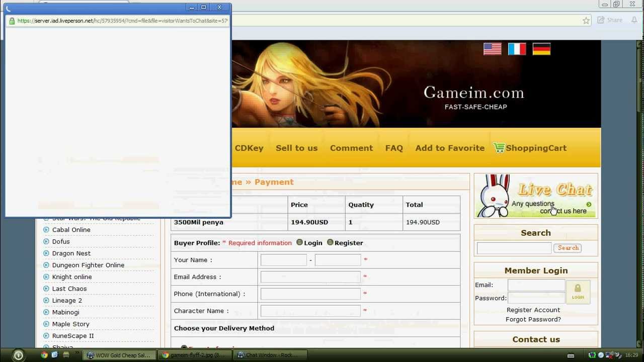
Task: Click the bullet icon beside Mabinogi
Action: tap(46, 312)
